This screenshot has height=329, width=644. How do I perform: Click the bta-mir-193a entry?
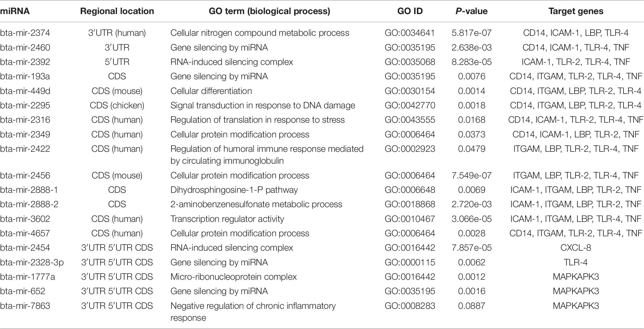coord(25,77)
